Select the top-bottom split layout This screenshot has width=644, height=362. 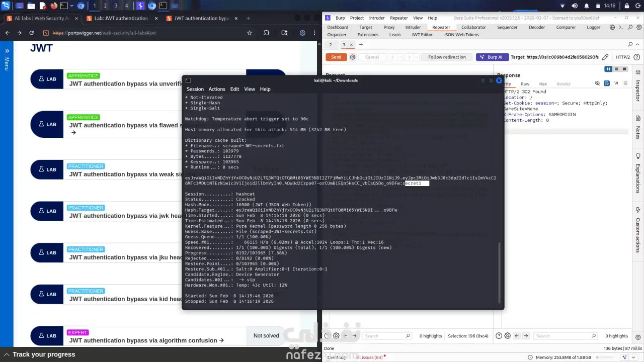click(x=617, y=69)
